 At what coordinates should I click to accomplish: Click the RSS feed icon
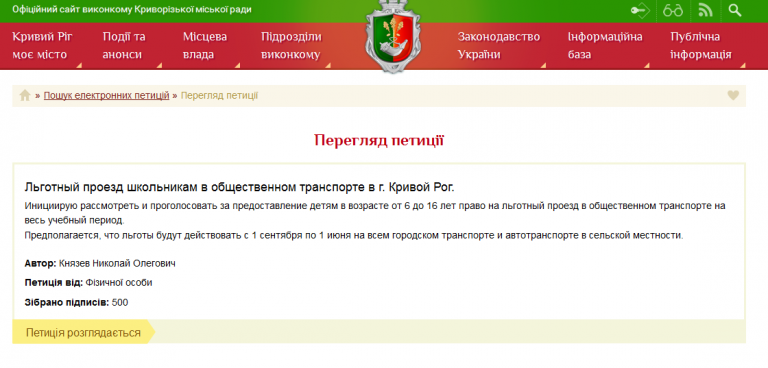click(x=705, y=10)
